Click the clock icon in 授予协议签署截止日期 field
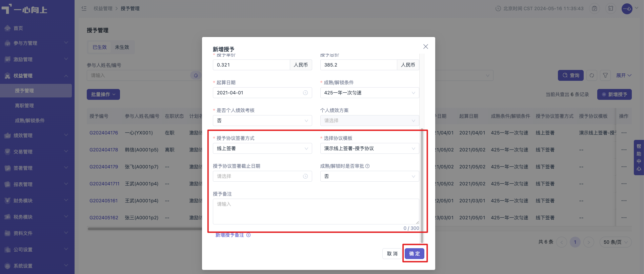Viewport: 644px width, 274px height. click(305, 176)
